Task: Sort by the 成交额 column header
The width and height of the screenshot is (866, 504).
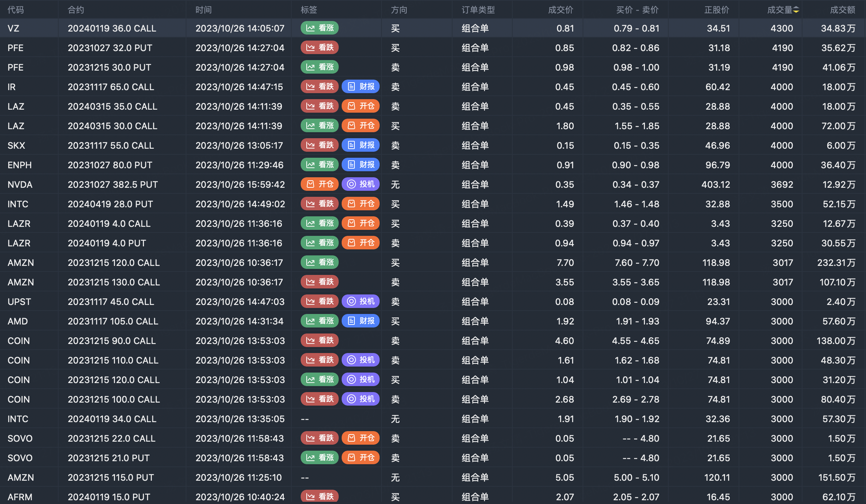Action: coord(842,10)
